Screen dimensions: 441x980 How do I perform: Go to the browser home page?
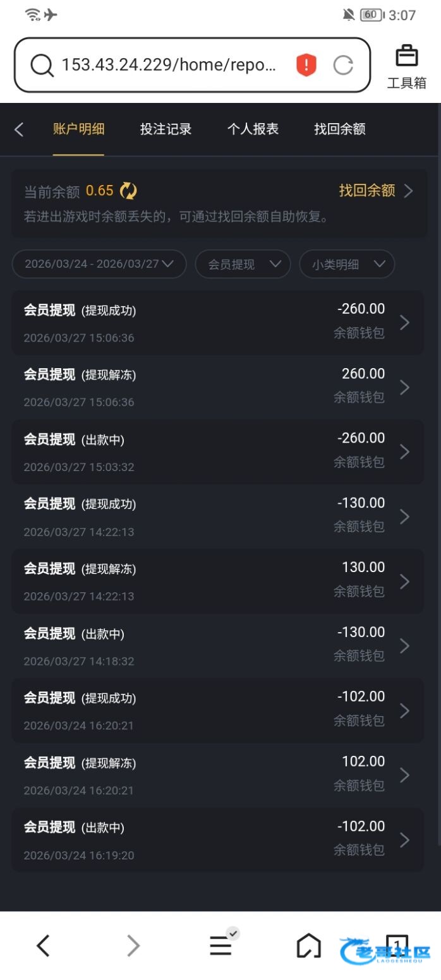(308, 946)
